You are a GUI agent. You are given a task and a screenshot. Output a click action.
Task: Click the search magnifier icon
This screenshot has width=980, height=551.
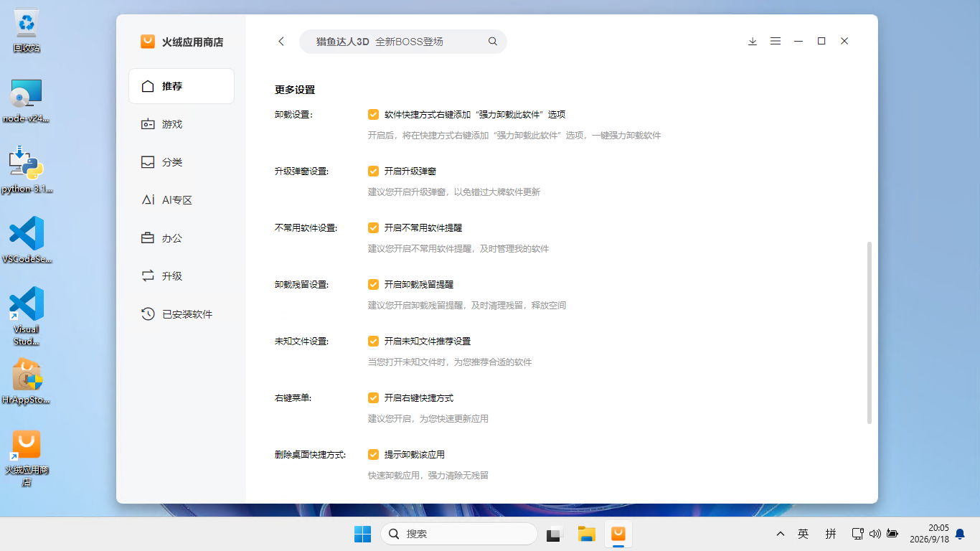(x=493, y=42)
